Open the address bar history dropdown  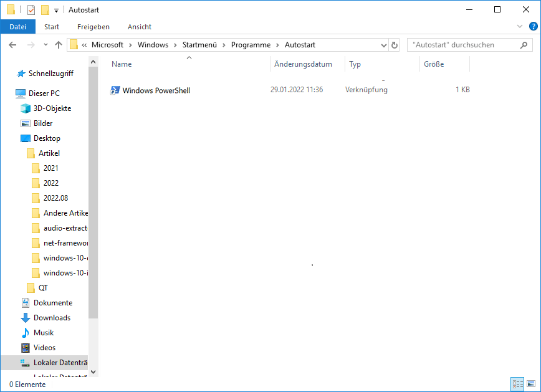click(384, 45)
